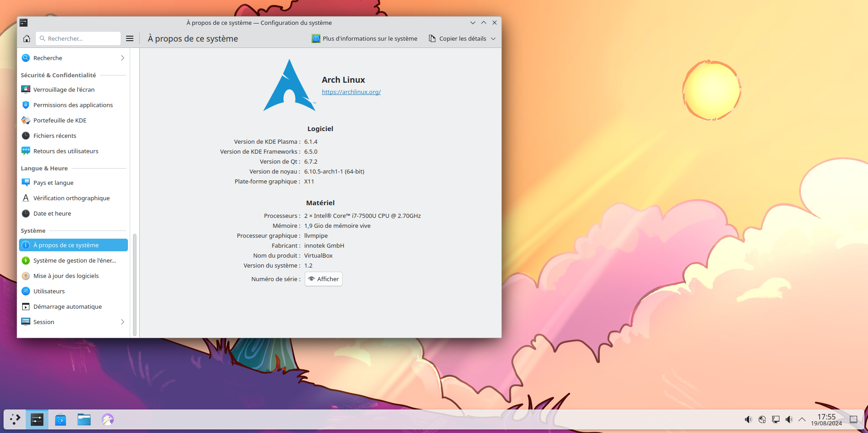Expand the Session chevron arrow
Screen dimensions: 868x433
point(123,322)
